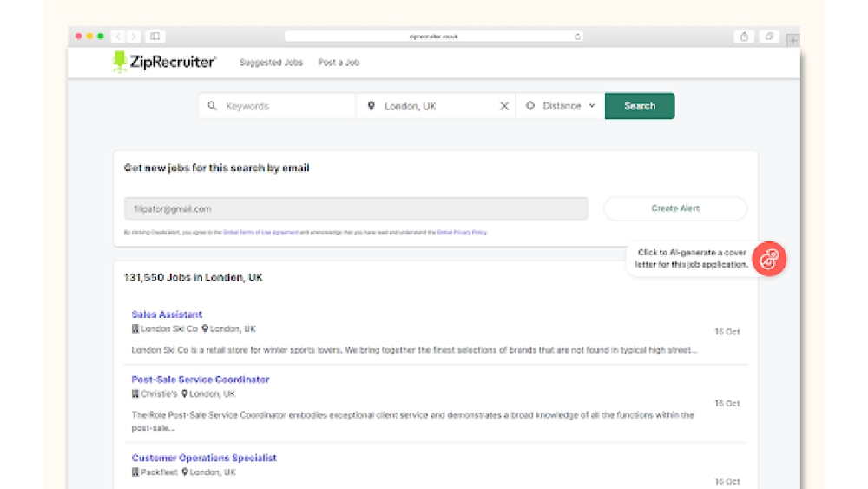Open the Customer Operations Specialist listing
This screenshot has height=489, width=868.
coord(204,458)
